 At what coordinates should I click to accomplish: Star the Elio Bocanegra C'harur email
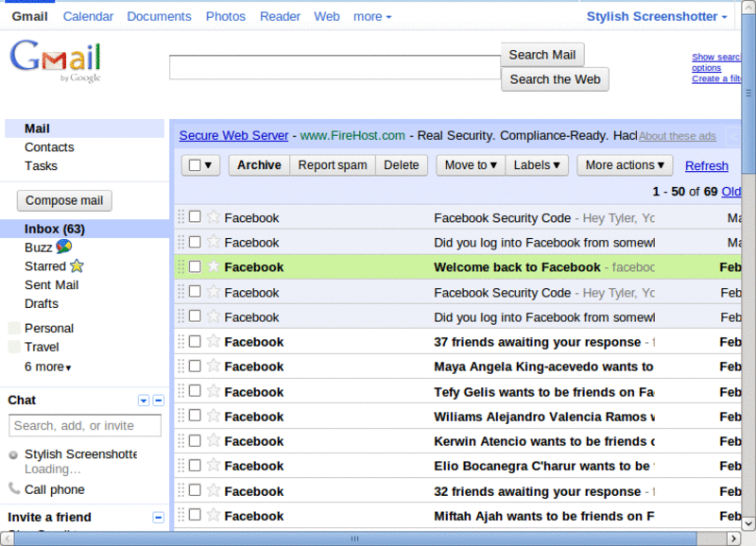[x=214, y=465]
